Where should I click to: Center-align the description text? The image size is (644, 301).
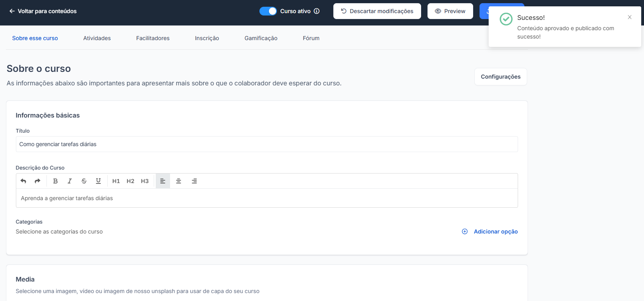pyautogui.click(x=178, y=181)
